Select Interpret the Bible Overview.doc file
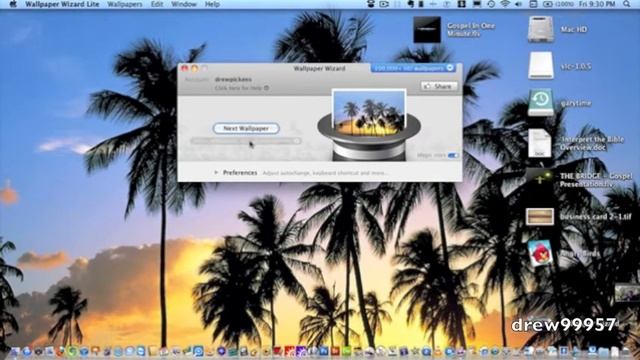This screenshot has height=360, width=640. coord(540,143)
